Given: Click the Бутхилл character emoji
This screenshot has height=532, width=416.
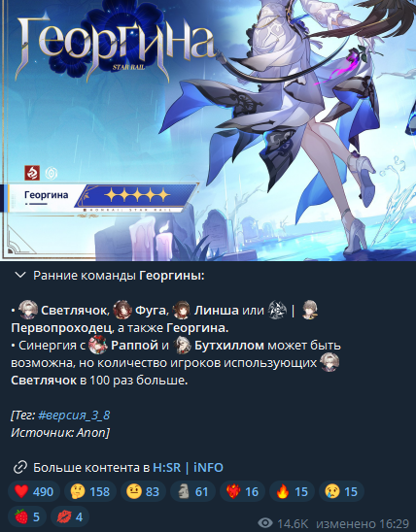Looking at the screenshot, I should (x=183, y=345).
